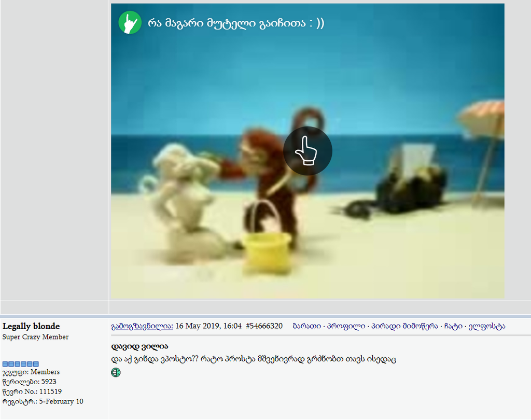Click the post date 16 May 2019, 16:04
Viewport: 531px width, 420px height.
point(208,326)
